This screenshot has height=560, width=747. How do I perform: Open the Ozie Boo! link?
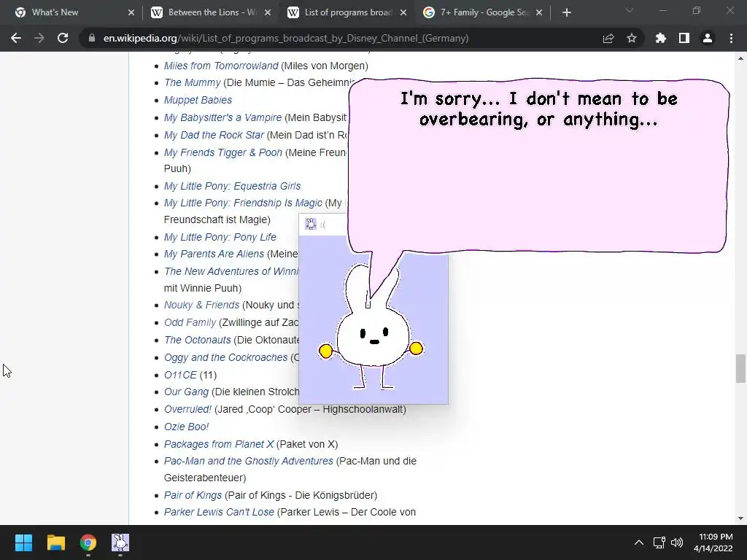click(x=186, y=427)
